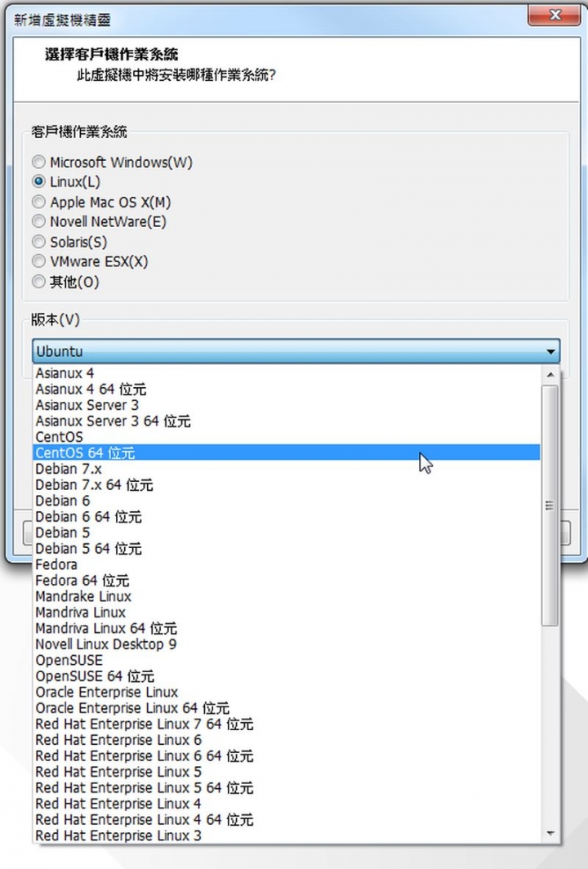Choose Red Hat Enterprise Linux 3
588x869 pixels.
click(x=287, y=836)
